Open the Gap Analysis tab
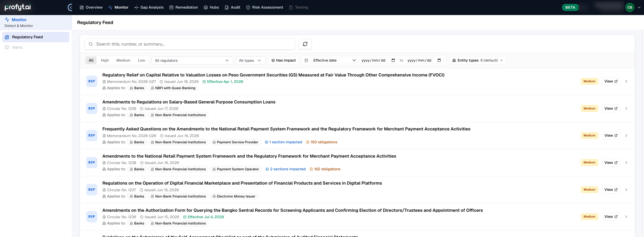The image size is (644, 237). [149, 7]
